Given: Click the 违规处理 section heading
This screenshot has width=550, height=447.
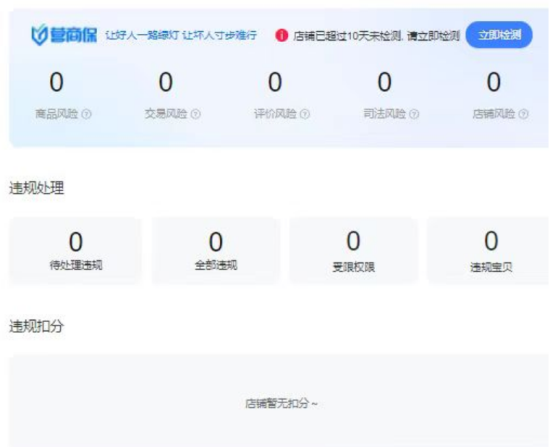Looking at the screenshot, I should 36,188.
